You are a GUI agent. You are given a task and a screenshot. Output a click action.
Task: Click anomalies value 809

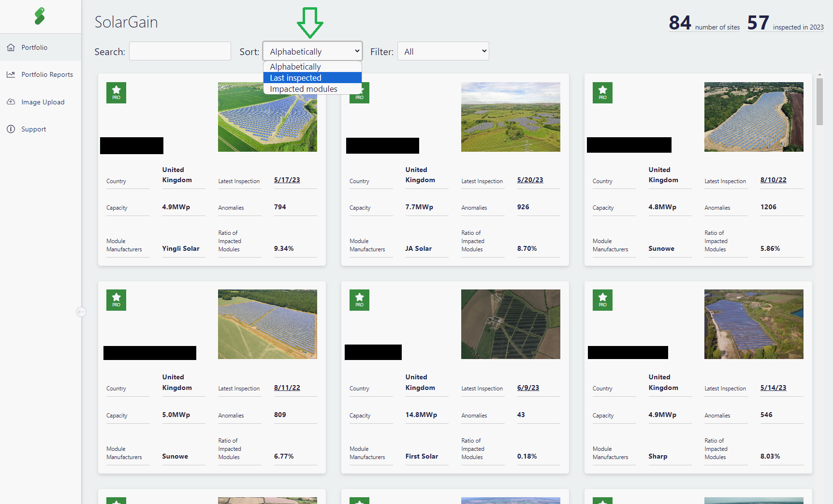tap(280, 415)
